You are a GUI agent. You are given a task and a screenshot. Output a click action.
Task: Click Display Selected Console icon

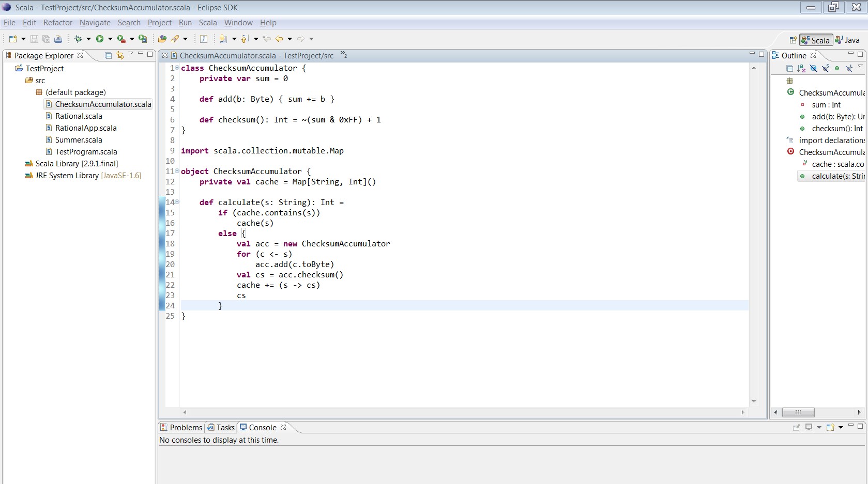[x=809, y=427]
